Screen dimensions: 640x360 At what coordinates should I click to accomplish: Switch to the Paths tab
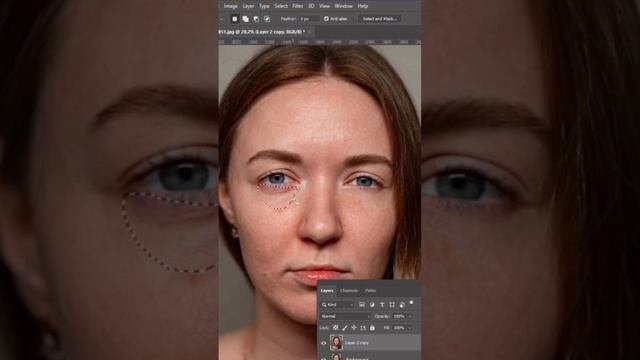click(370, 291)
